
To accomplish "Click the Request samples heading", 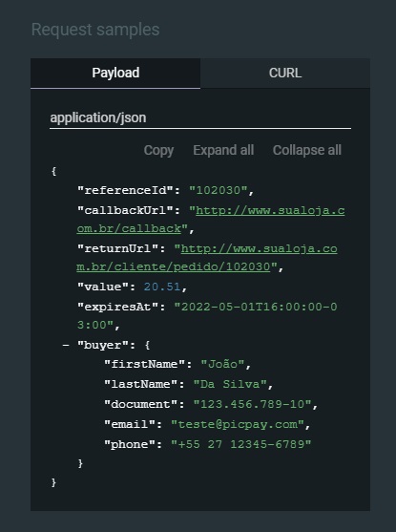I will pos(95,30).
